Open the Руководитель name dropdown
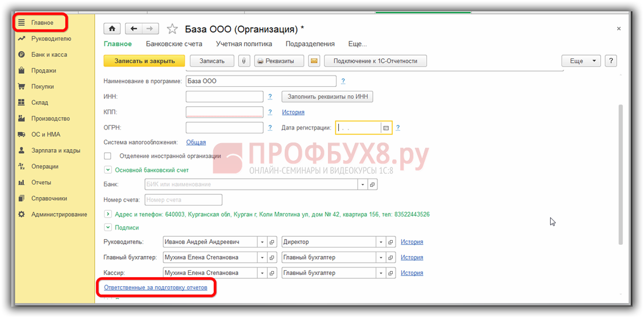This screenshot has height=318, width=644. [x=262, y=242]
